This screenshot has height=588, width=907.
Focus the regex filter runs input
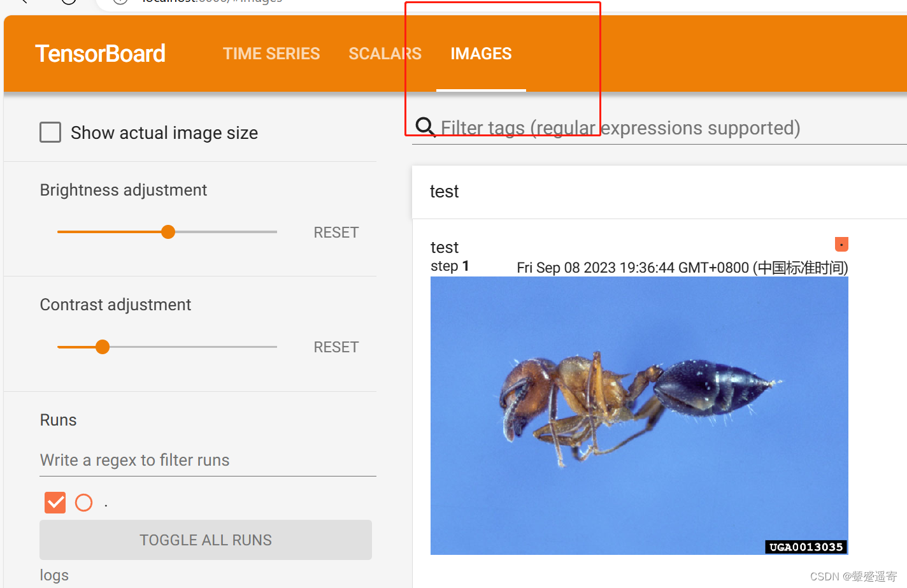click(x=208, y=460)
